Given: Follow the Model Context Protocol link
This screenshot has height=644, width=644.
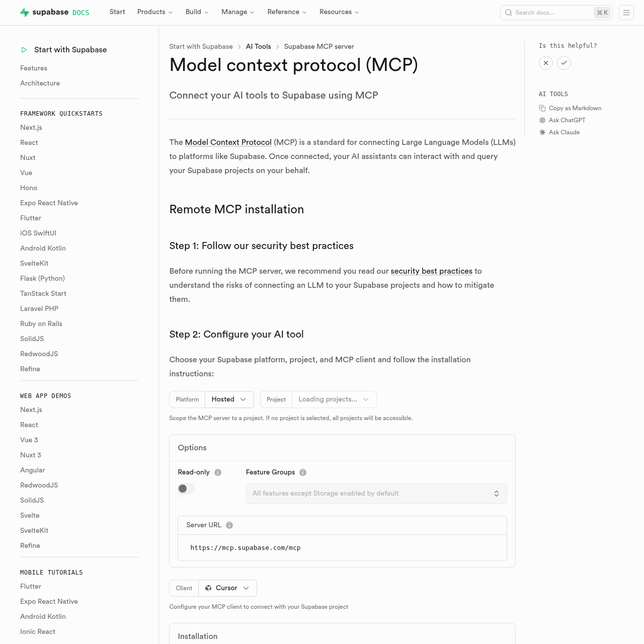Looking at the screenshot, I should coord(228,142).
